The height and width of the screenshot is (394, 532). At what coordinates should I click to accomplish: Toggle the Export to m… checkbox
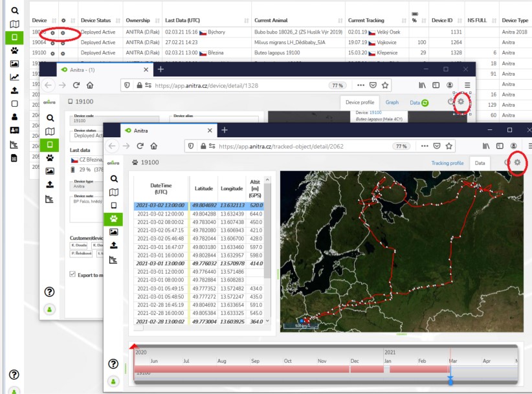click(x=72, y=274)
